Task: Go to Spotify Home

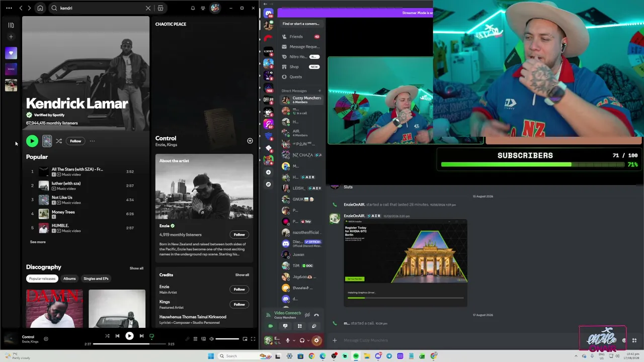Action: click(x=40, y=8)
